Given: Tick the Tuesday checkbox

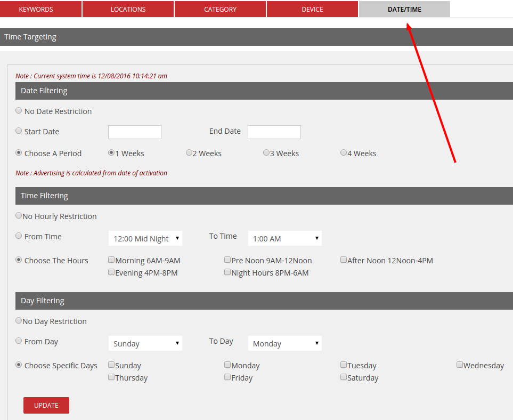Looking at the screenshot, I should (344, 365).
